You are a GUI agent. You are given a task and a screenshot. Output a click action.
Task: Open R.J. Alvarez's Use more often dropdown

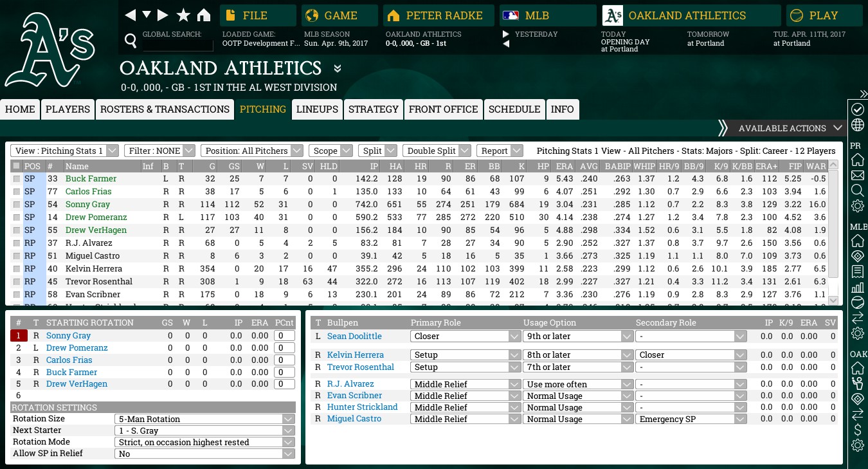578,384
